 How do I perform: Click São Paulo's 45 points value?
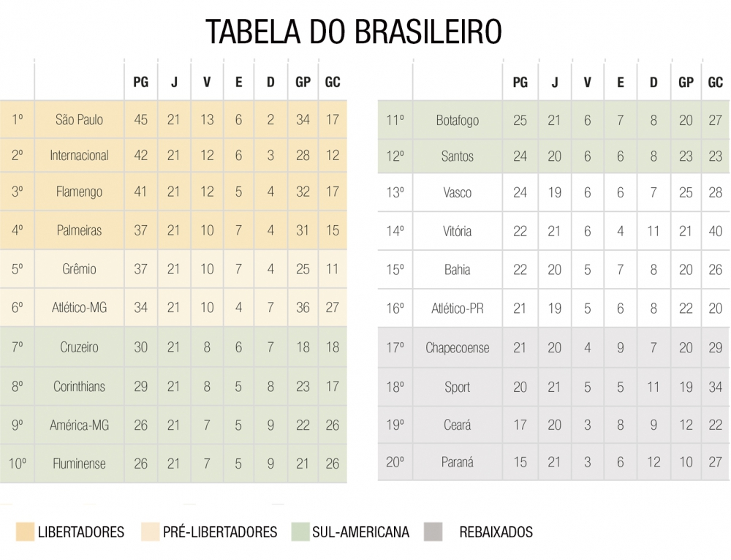(140, 119)
